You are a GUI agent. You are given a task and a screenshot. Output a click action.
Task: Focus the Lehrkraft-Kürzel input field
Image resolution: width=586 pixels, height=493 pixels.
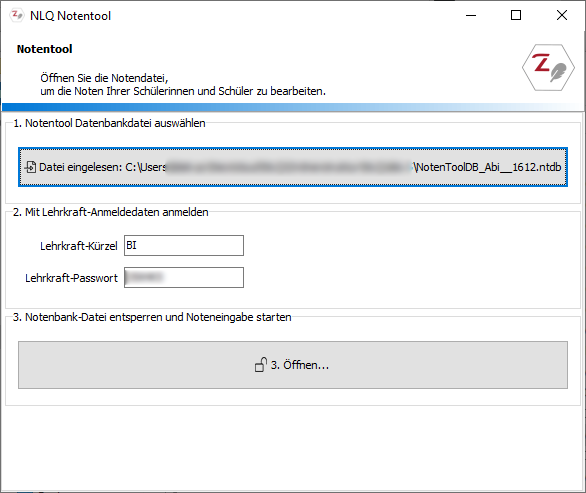[184, 246]
